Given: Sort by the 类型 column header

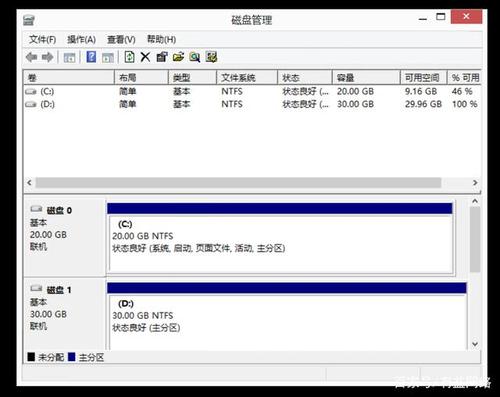Looking at the screenshot, I should pos(192,78).
